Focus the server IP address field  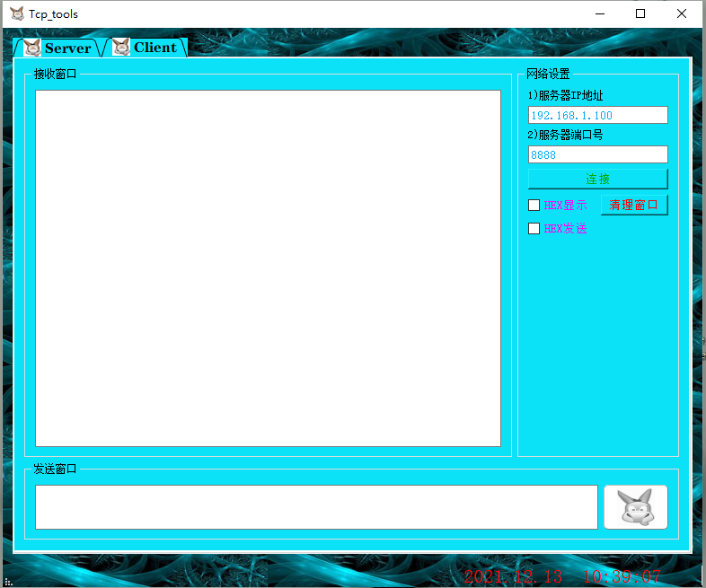coord(598,115)
